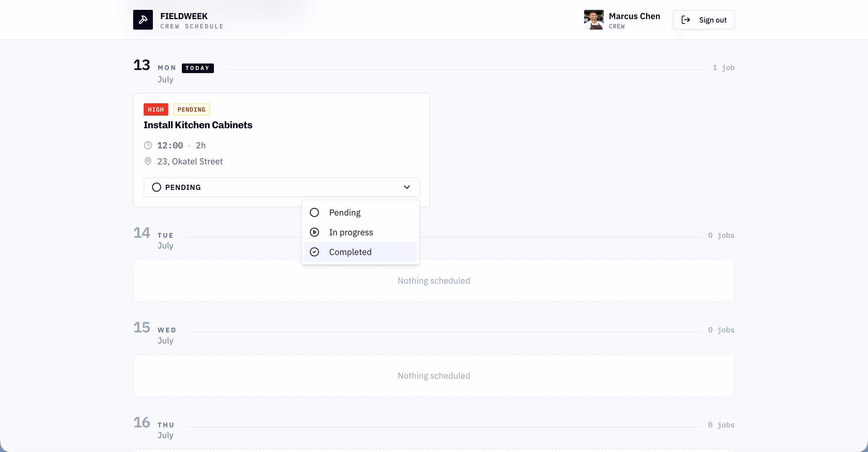Viewport: 868px width, 452px height.
Task: Click the empty circle icon beside Pending option
Action: pos(314,212)
